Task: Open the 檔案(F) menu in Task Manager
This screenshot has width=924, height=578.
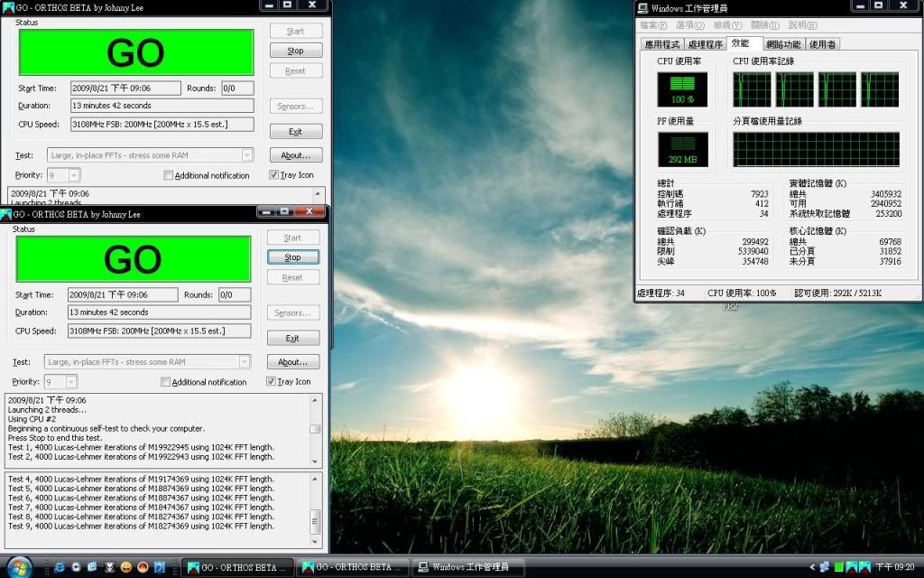Action: [x=654, y=25]
